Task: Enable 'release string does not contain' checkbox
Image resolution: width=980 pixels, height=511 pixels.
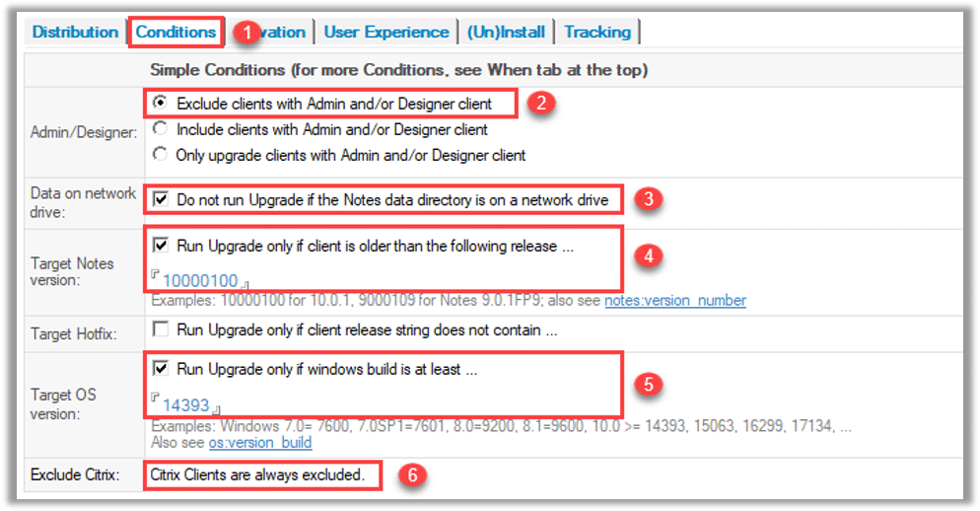Action: (162, 330)
